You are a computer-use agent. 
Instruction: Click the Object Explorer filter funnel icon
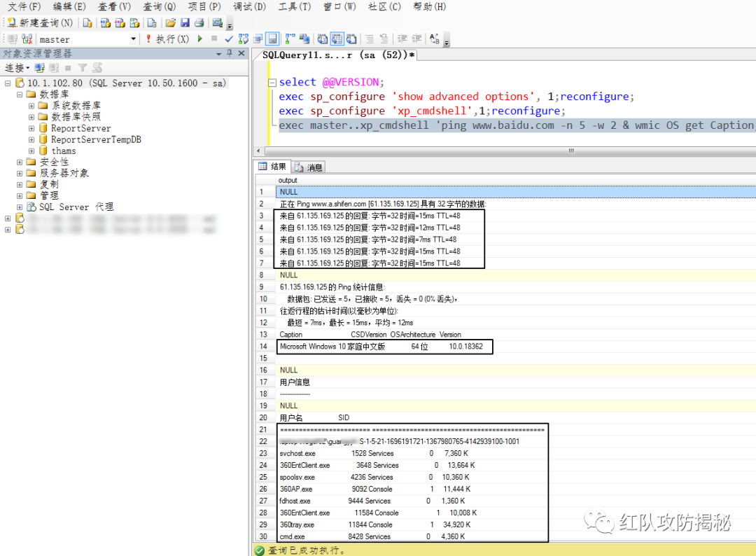(83, 68)
